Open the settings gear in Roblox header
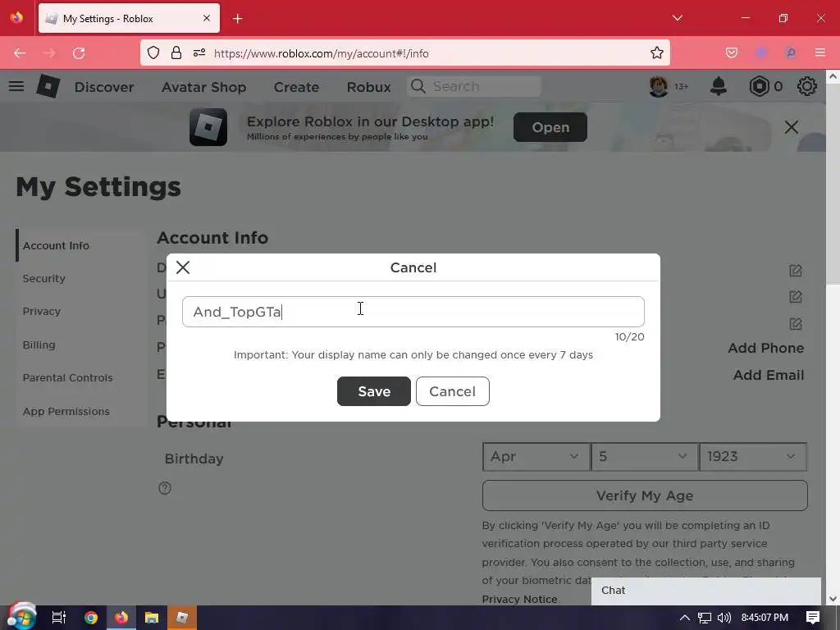Viewport: 840px width, 630px height. click(807, 85)
